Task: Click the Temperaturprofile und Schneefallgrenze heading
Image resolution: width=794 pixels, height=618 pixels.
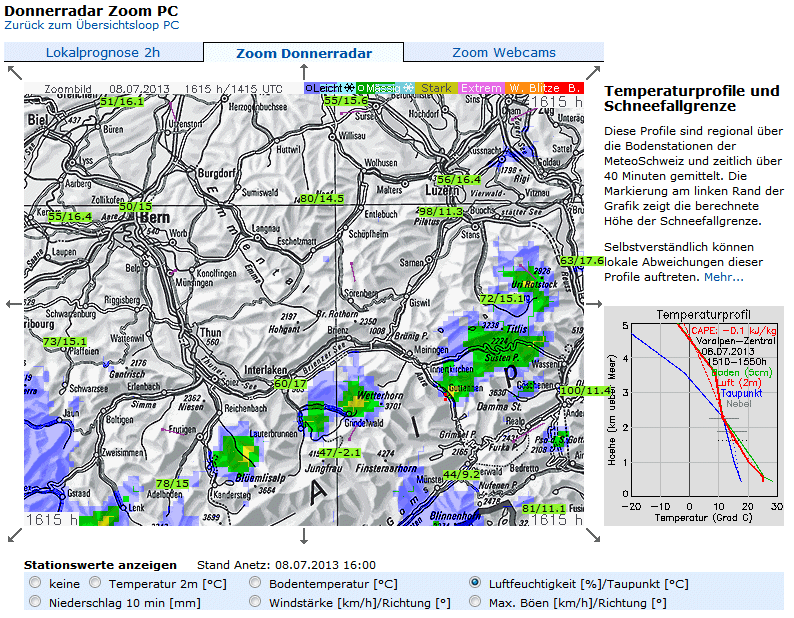Action: click(692, 98)
